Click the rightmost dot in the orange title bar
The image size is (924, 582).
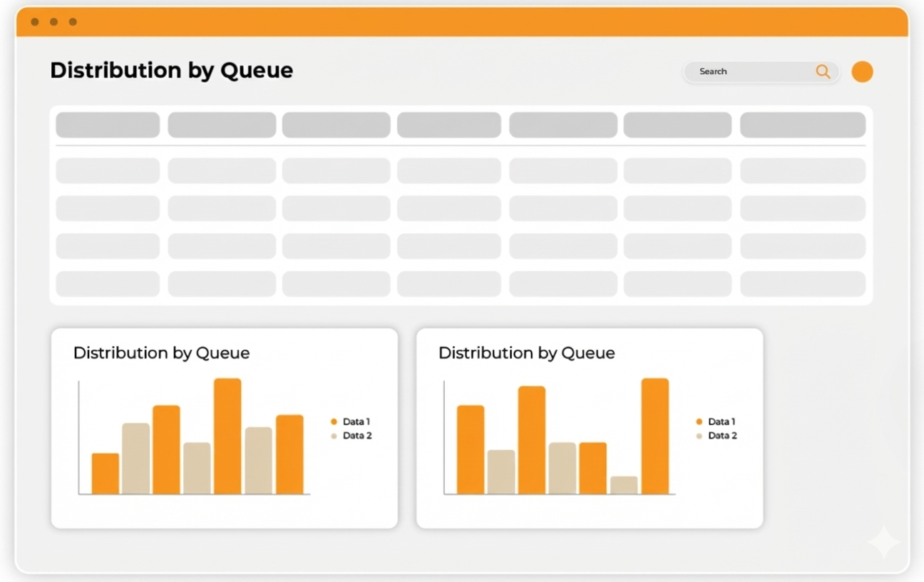coord(73,22)
